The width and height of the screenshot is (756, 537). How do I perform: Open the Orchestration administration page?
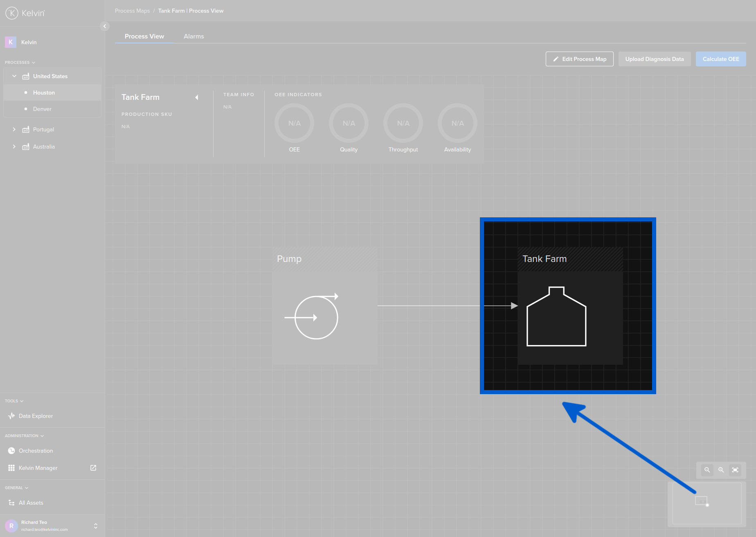click(36, 451)
